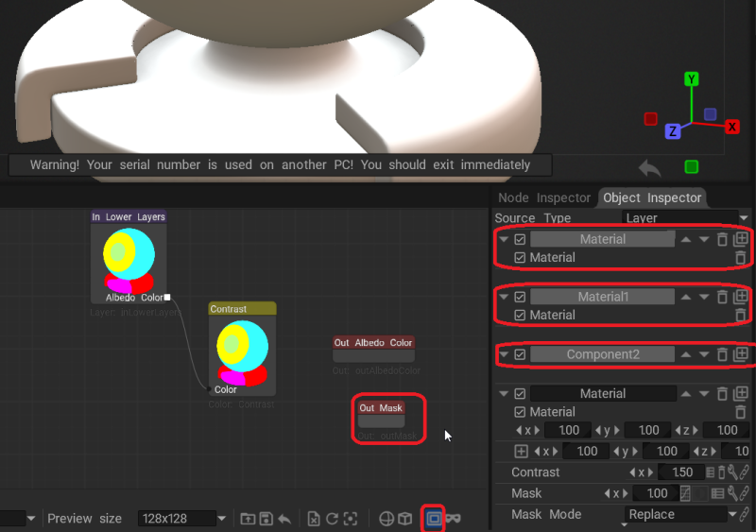Select the Out Albedo Color node
756x532 pixels.
click(x=373, y=349)
